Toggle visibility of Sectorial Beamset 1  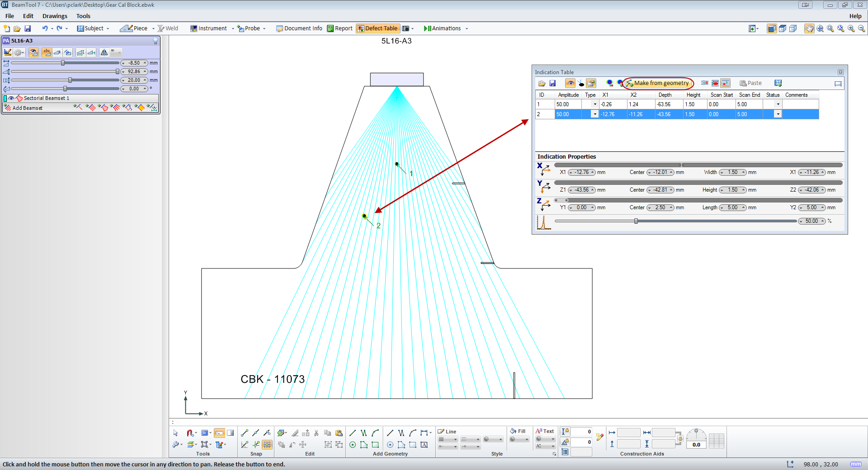[11, 98]
